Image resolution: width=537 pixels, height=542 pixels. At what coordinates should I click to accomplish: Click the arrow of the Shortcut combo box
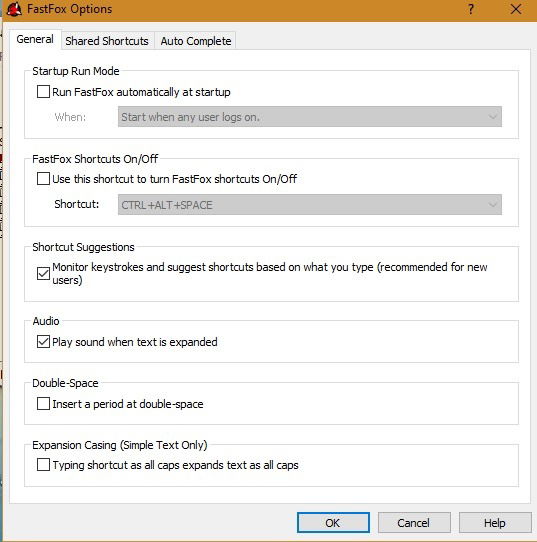(x=493, y=205)
